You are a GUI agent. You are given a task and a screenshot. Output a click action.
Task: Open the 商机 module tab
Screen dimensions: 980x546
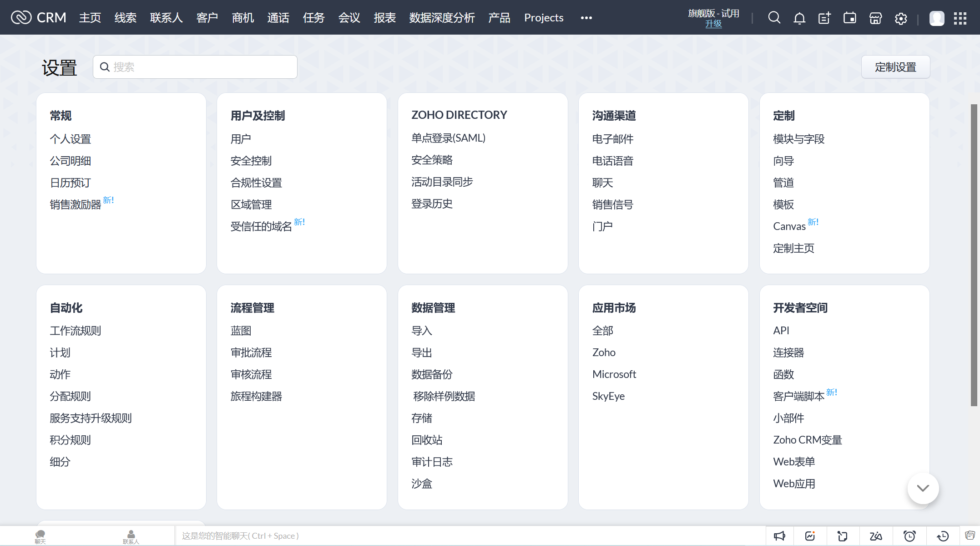click(242, 18)
